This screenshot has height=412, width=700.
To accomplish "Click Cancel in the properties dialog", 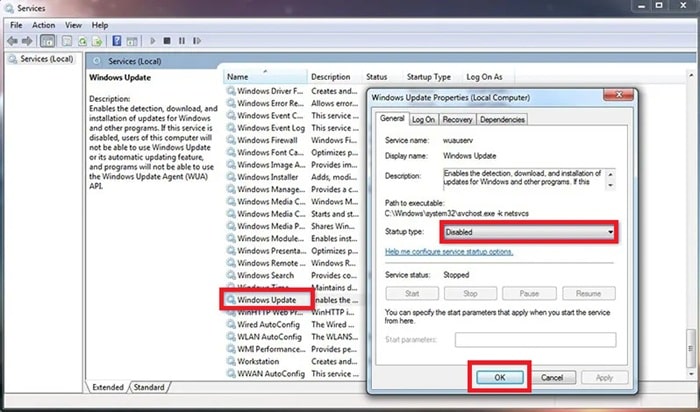I will coord(552,378).
